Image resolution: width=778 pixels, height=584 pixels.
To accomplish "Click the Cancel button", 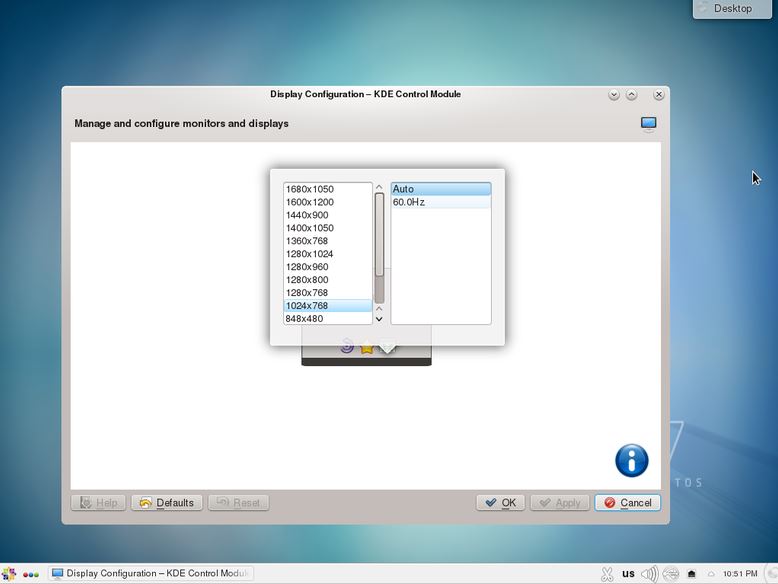I will [628, 503].
